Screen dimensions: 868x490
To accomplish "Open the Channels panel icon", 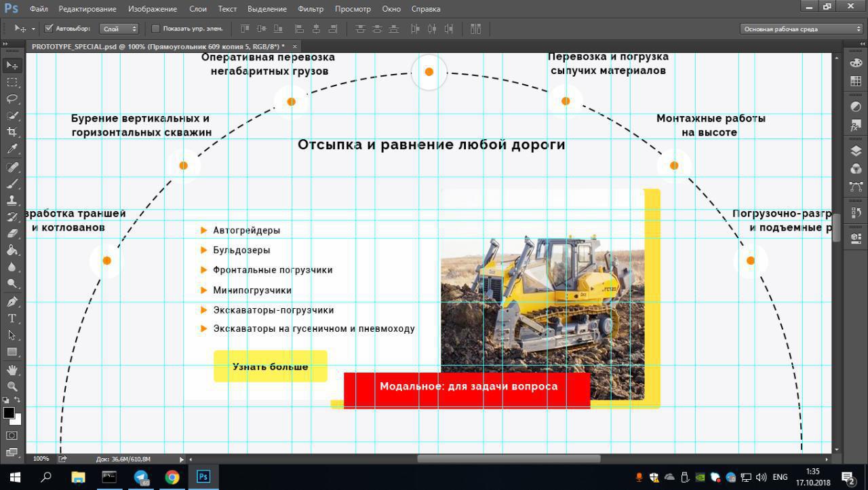I will pos(856,169).
